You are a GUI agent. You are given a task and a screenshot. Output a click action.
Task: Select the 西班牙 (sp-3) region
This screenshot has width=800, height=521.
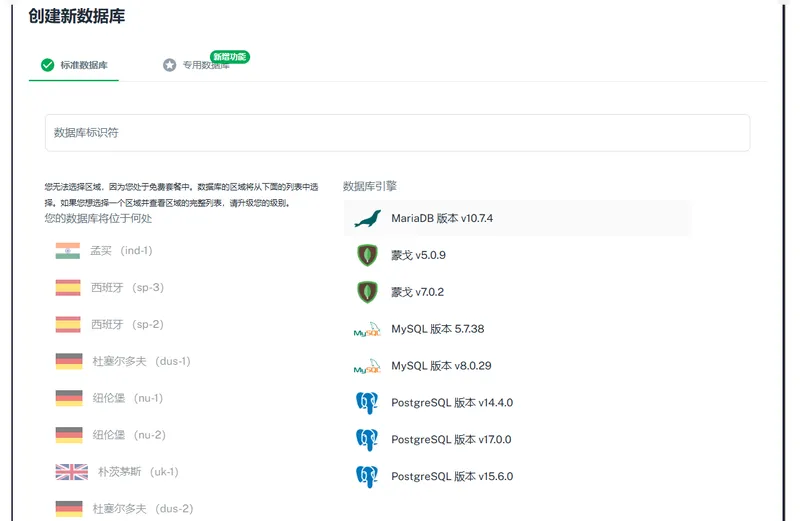coord(127,288)
